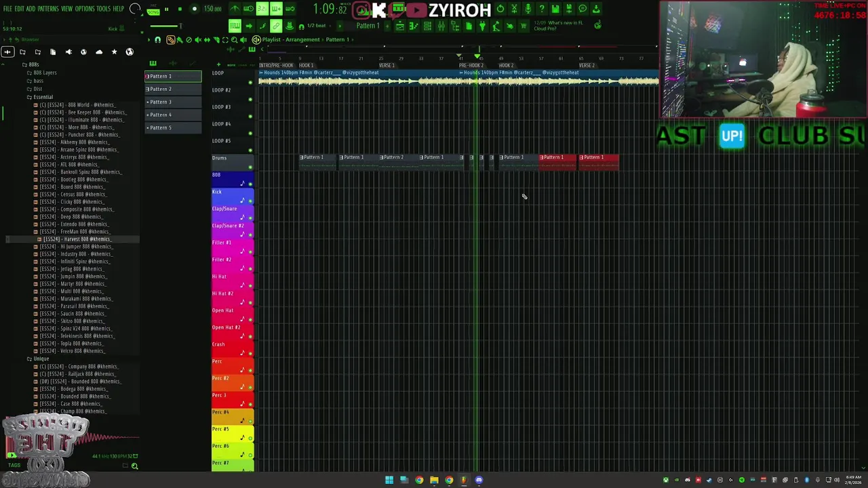Open Windows Start menu
This screenshot has height=488, width=868.
coord(389,480)
